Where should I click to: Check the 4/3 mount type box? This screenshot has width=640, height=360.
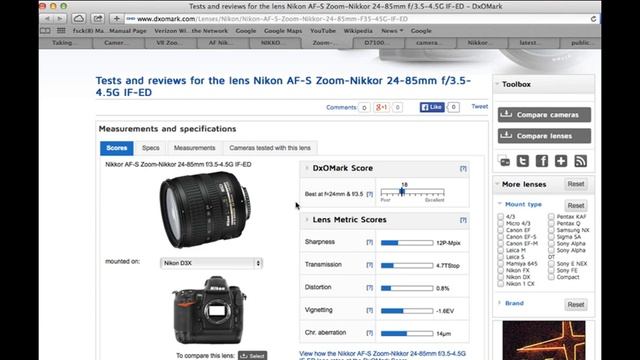(500, 216)
